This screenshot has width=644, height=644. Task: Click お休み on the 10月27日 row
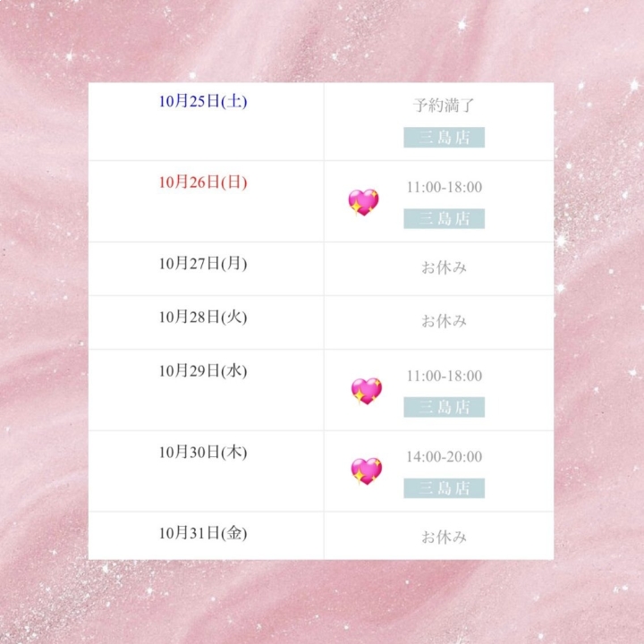click(444, 267)
